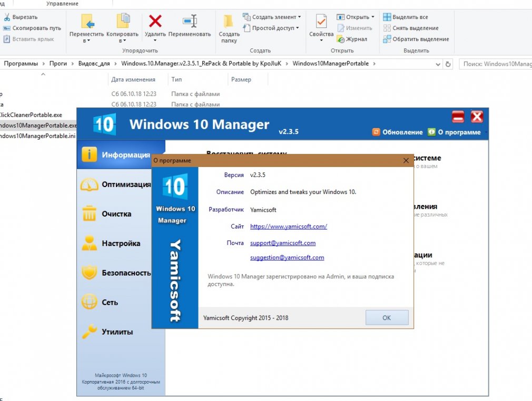Click Обновление in Windows 10 Manager header
The height and width of the screenshot is (401, 532).
pyautogui.click(x=397, y=132)
